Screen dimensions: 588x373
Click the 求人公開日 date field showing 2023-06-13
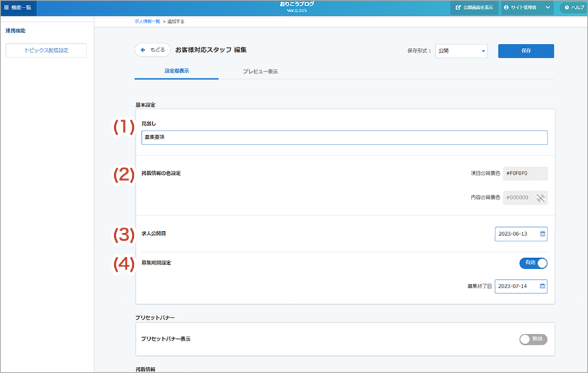[x=516, y=234]
